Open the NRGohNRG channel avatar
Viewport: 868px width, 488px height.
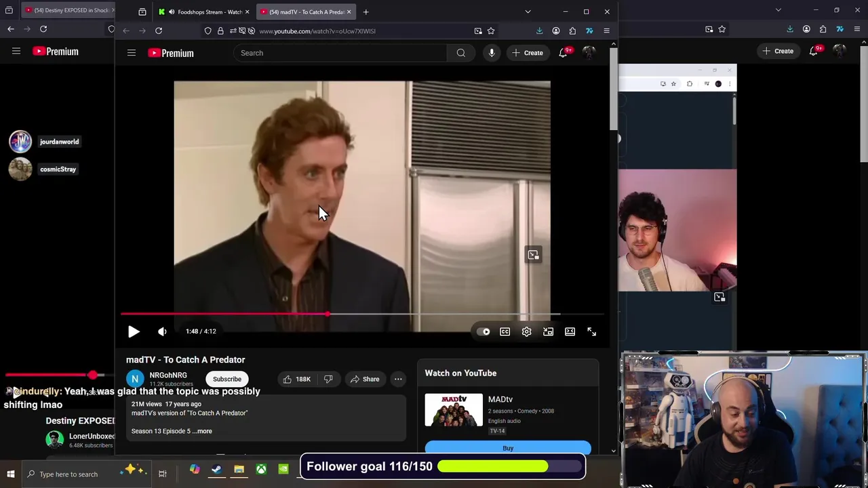(x=135, y=379)
